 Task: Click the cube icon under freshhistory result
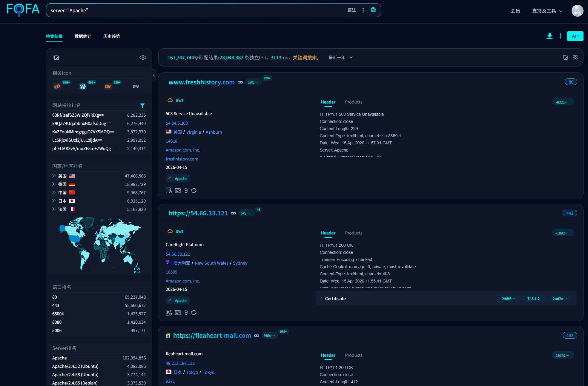(186, 191)
